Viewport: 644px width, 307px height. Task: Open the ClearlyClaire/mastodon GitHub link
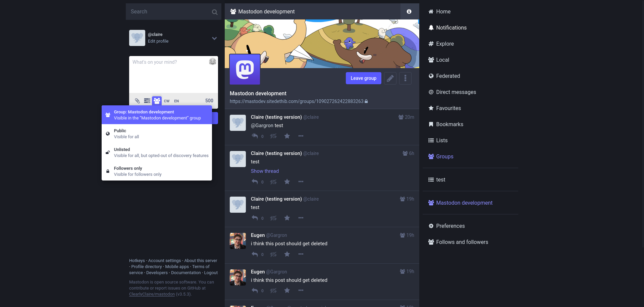click(152, 294)
